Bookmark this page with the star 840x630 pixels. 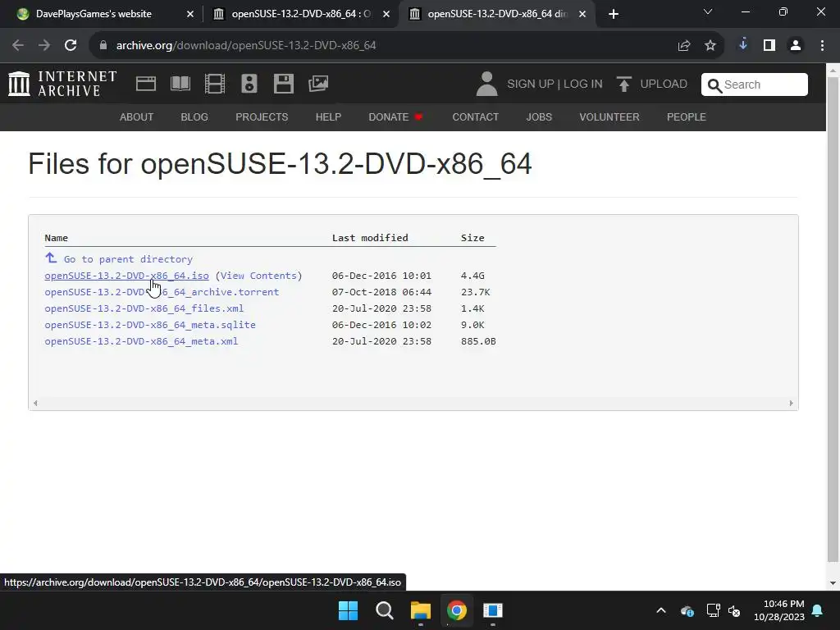tap(710, 46)
